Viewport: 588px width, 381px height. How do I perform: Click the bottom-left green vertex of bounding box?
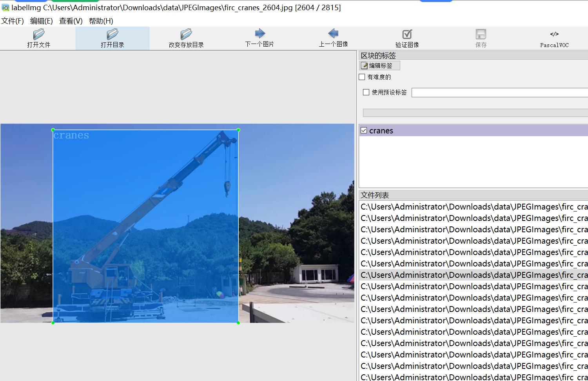point(53,323)
